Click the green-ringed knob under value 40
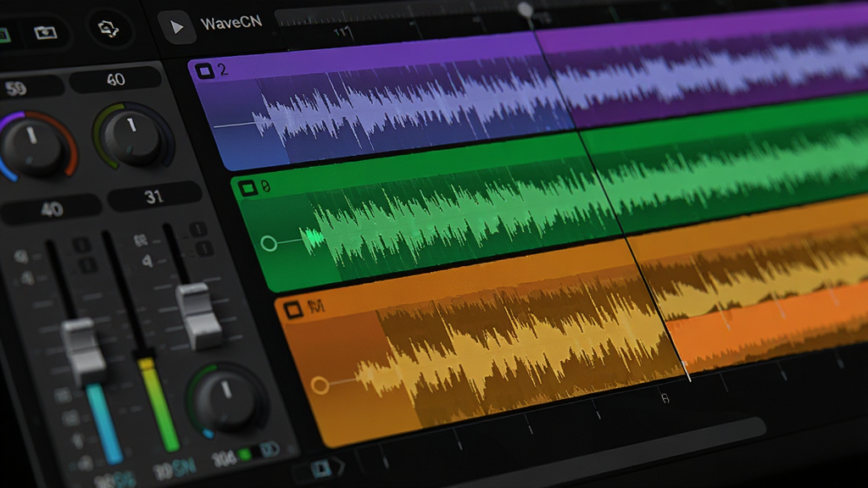 pyautogui.click(x=133, y=136)
